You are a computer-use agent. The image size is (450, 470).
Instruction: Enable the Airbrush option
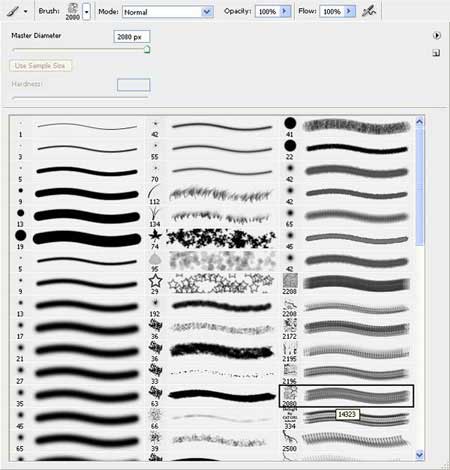[x=369, y=12]
